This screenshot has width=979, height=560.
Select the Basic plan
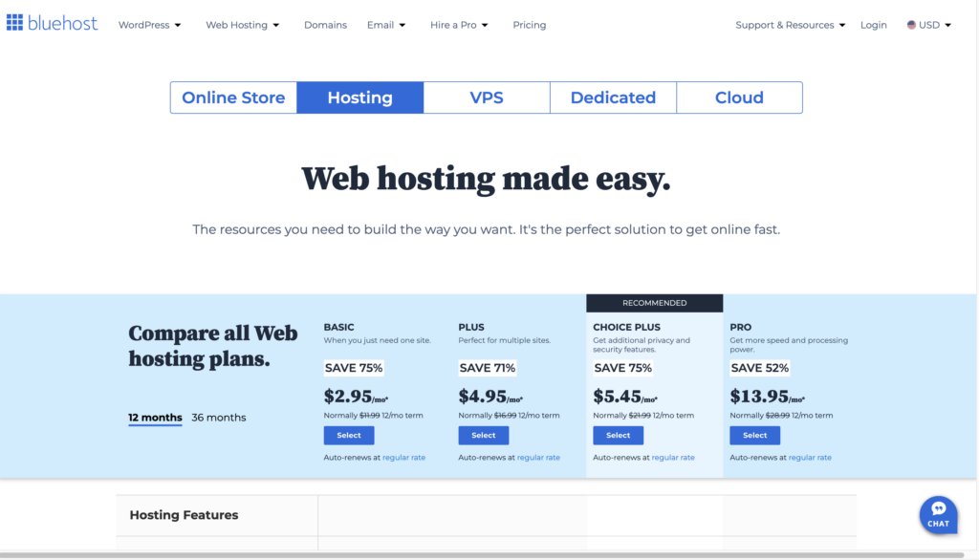[x=349, y=435]
